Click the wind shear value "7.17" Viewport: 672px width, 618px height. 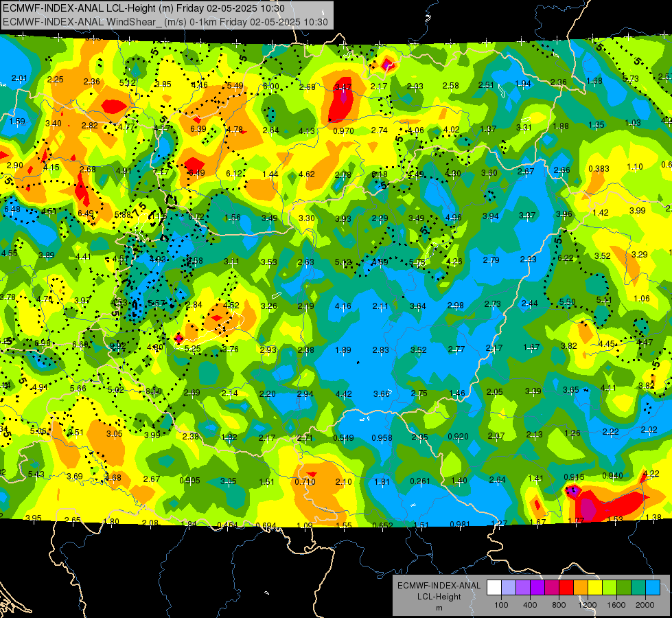pos(161,172)
